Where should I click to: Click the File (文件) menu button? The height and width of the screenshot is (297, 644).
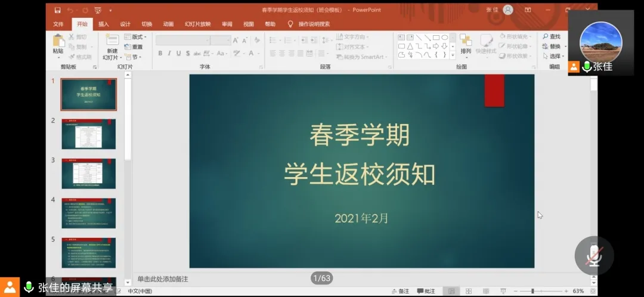[x=58, y=24]
